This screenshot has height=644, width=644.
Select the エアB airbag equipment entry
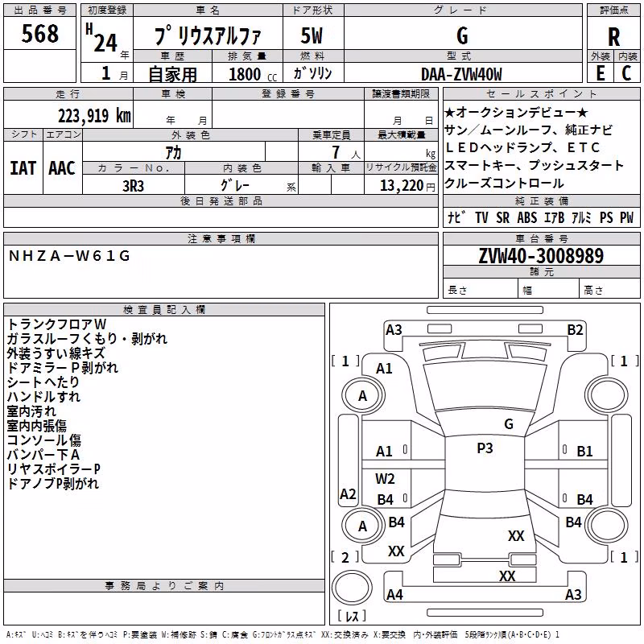coord(555,217)
